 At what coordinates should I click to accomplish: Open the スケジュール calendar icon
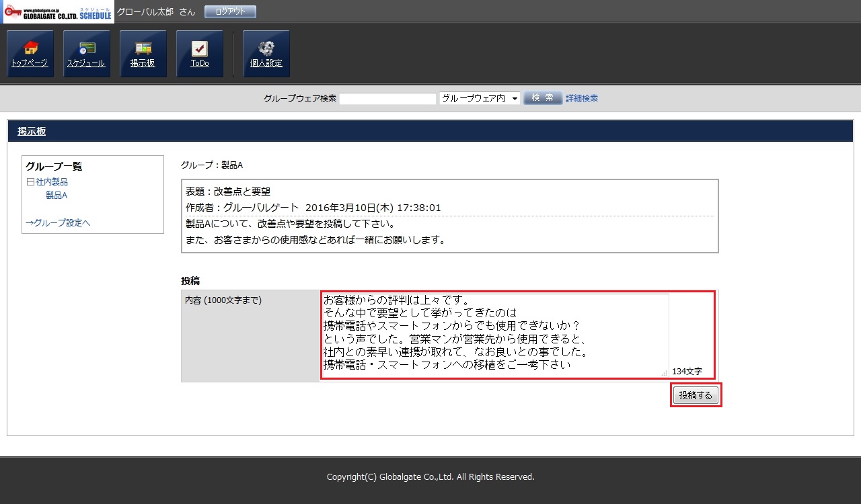point(87,54)
